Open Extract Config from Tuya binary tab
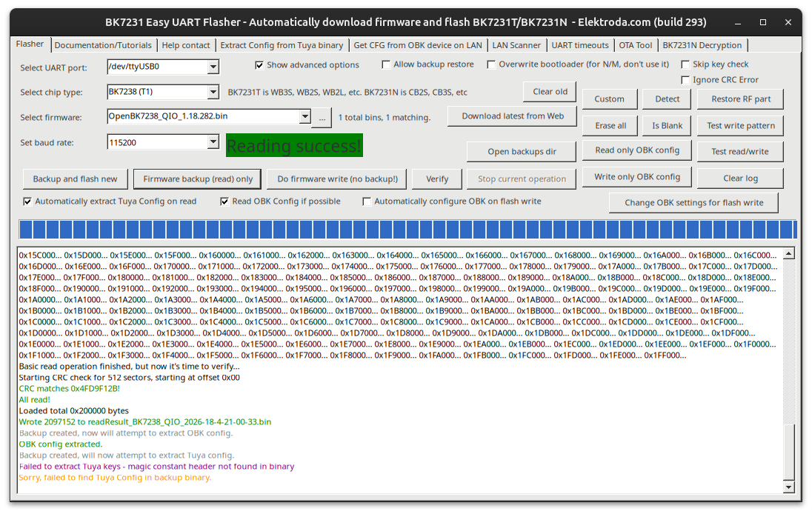The image size is (812, 514). [x=282, y=45]
